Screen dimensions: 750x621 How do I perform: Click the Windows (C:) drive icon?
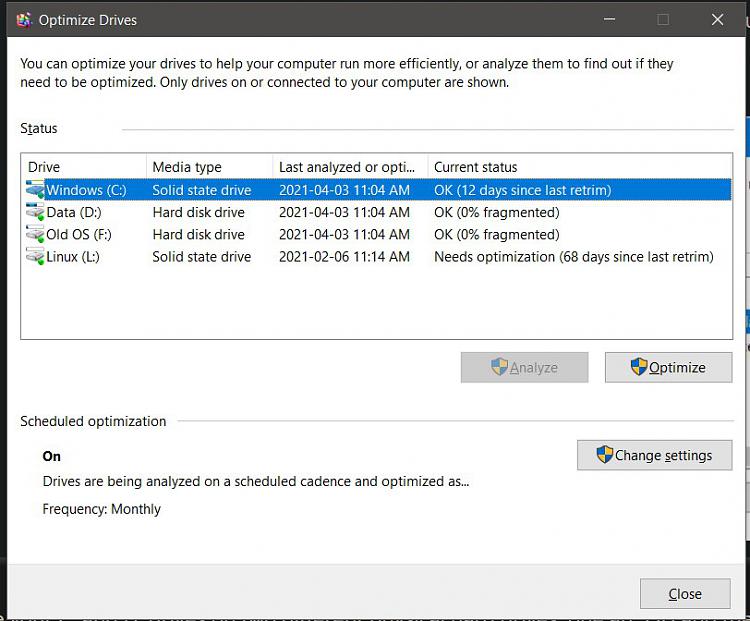[35, 190]
